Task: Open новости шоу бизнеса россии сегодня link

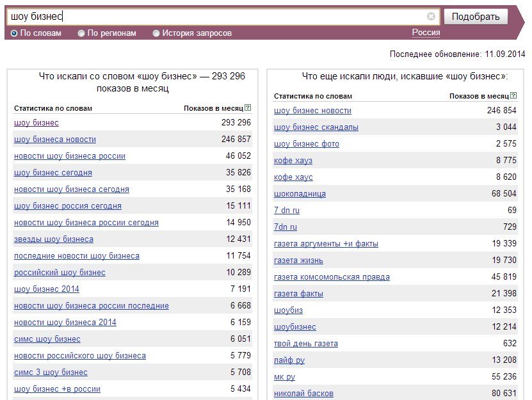Action: tap(86, 222)
